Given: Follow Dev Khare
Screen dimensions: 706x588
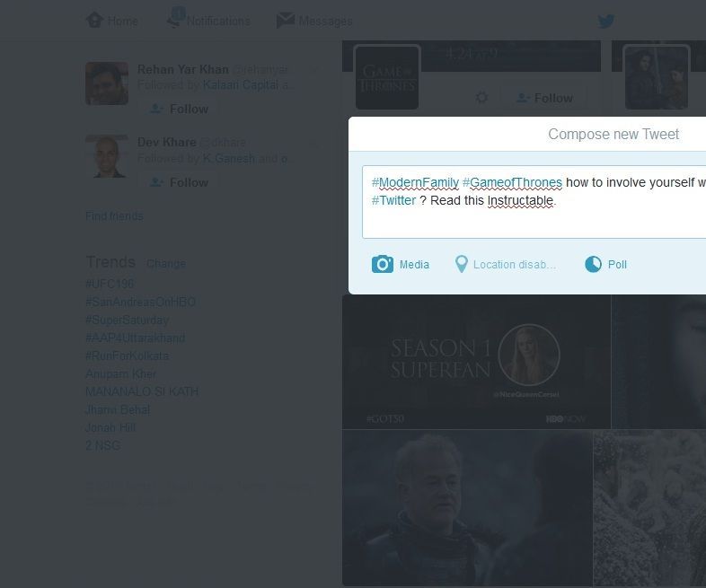Looking at the screenshot, I should (180, 182).
